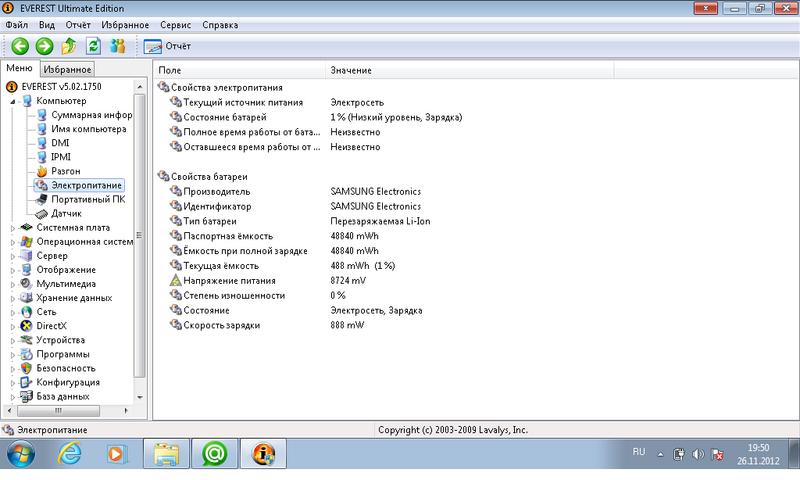Expand the DirectX node
Viewport: 800px width, 480px height.
13,326
